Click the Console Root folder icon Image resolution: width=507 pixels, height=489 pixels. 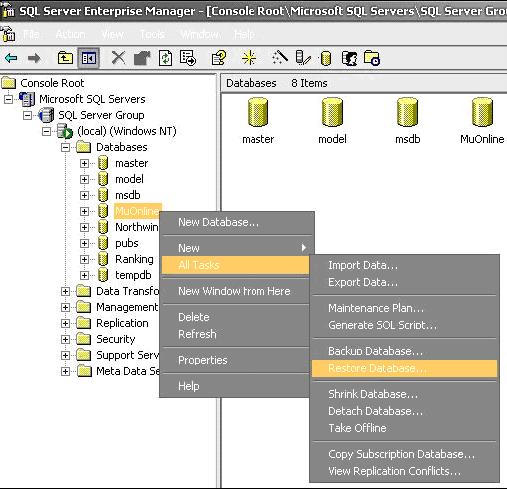(9, 83)
